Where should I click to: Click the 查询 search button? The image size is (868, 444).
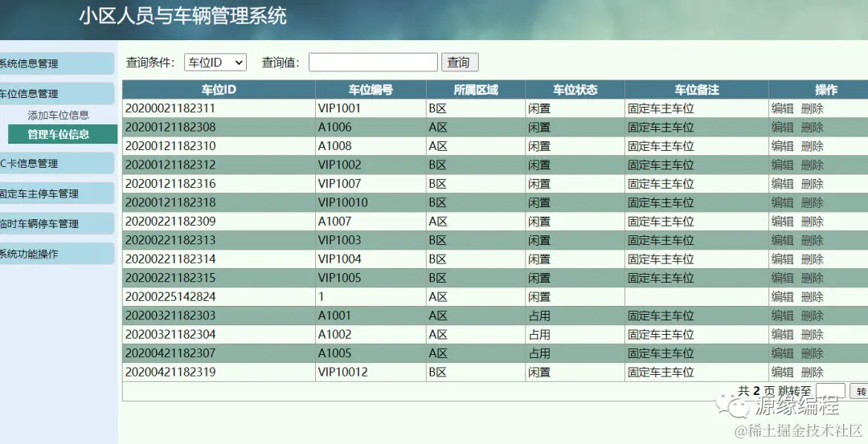[460, 63]
